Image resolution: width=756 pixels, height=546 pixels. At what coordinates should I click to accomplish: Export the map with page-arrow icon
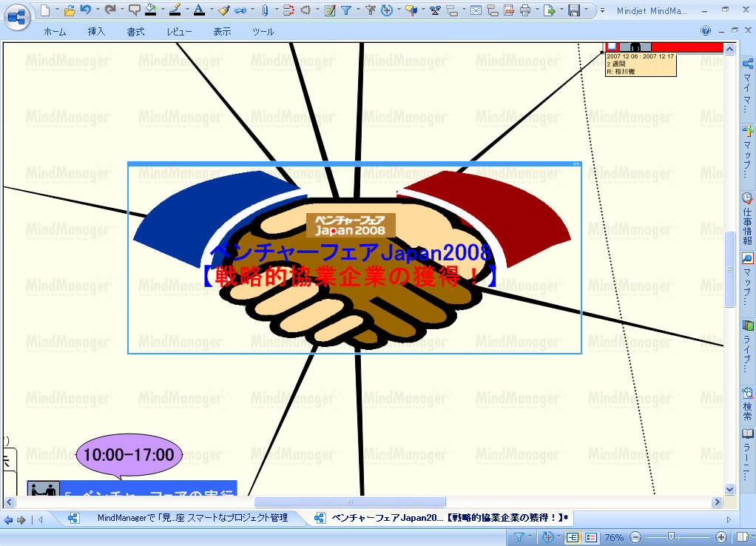point(549,10)
